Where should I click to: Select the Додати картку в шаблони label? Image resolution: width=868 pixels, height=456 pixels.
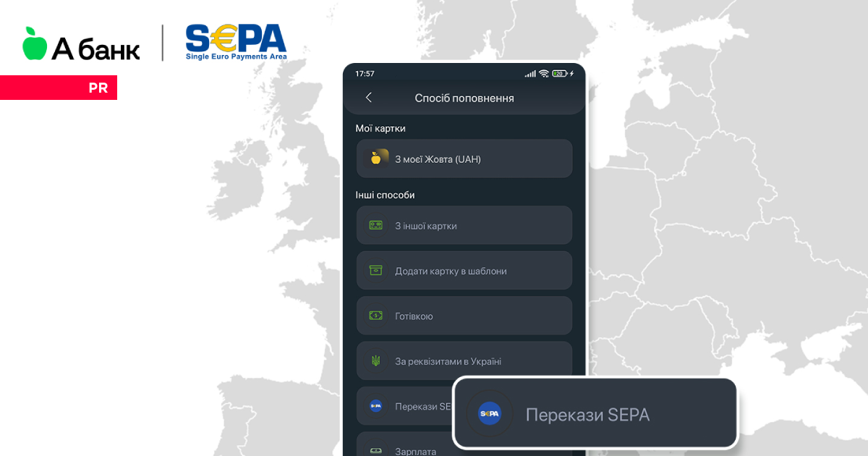click(451, 271)
